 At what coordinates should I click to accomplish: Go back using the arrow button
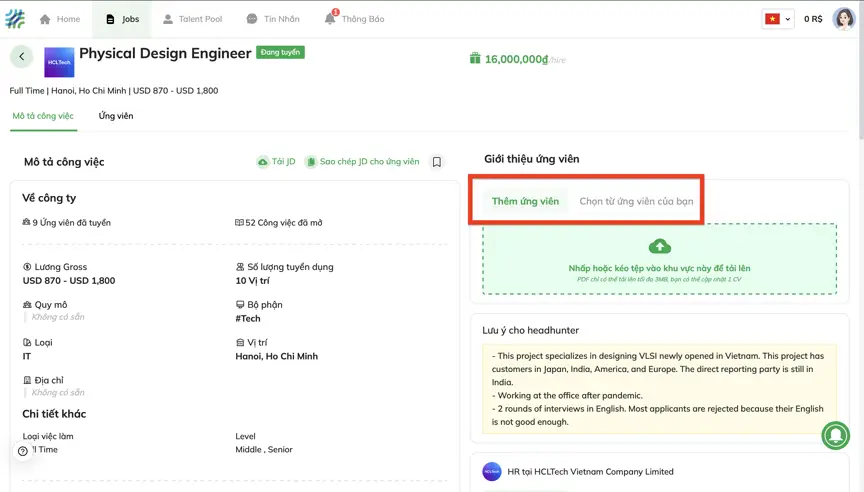tap(22, 57)
